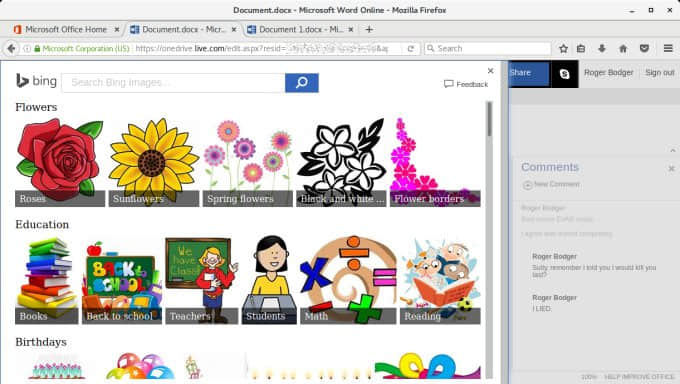Image resolution: width=680 pixels, height=384 pixels.
Task: Click the Feedback link
Action: (466, 84)
